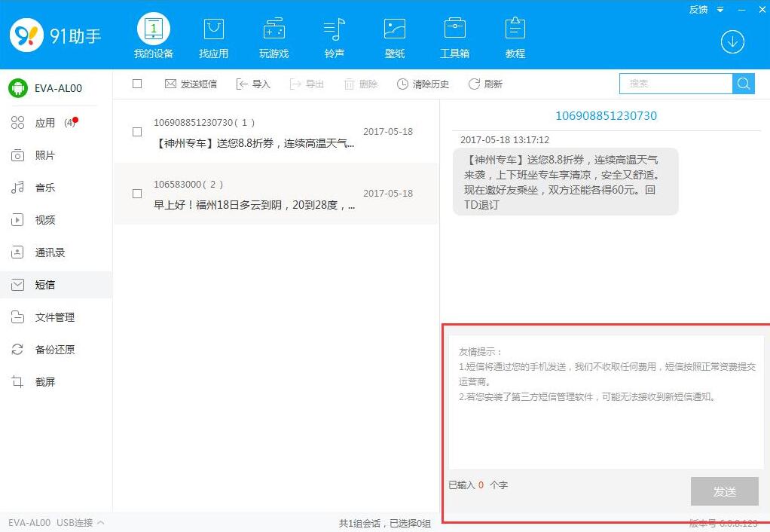Open 壁纸 wallpapers tab
Image resolution: width=770 pixels, height=532 pixels.
394,38
